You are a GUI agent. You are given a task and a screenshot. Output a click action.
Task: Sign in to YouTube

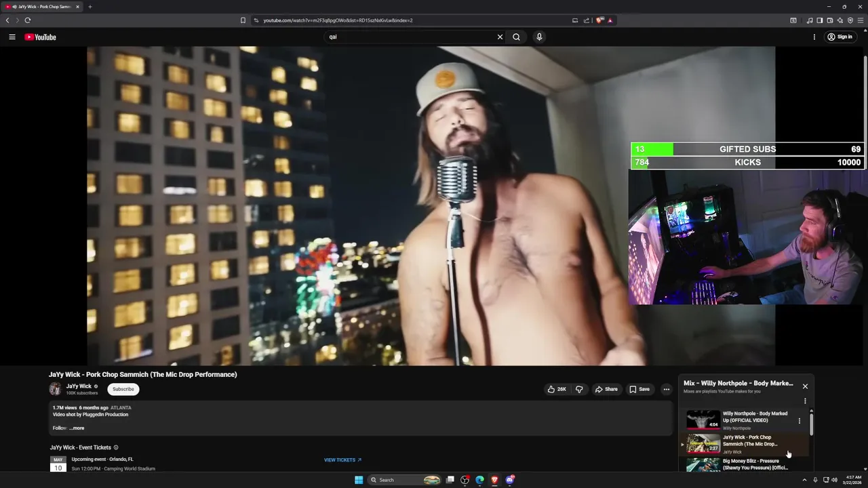840,37
